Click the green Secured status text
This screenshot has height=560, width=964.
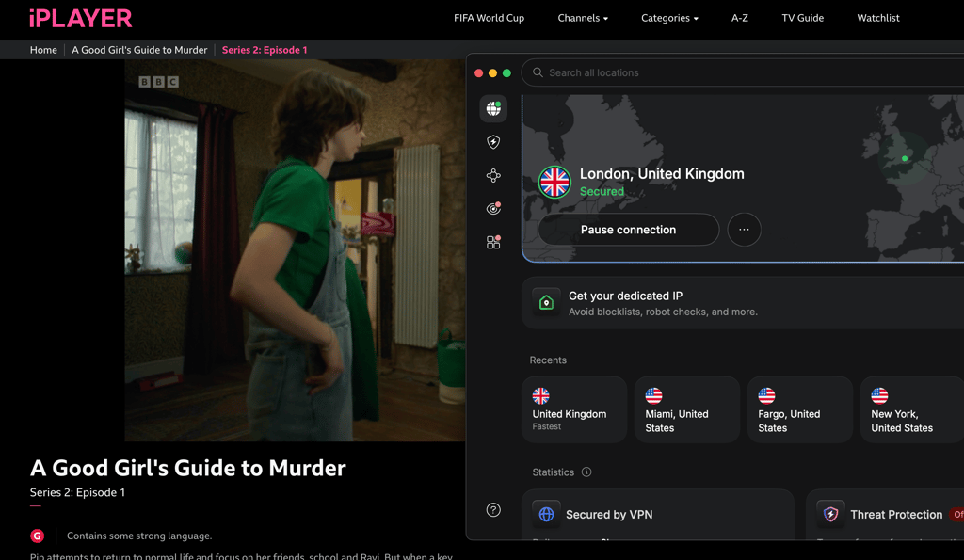point(602,191)
